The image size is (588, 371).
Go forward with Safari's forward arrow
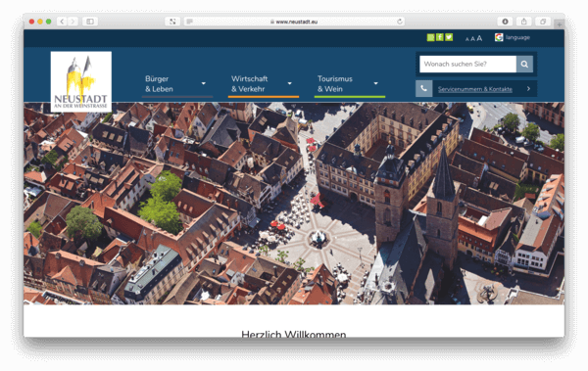(x=73, y=22)
